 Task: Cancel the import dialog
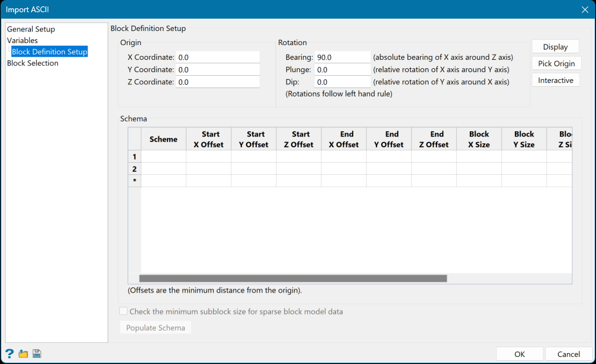pyautogui.click(x=568, y=354)
